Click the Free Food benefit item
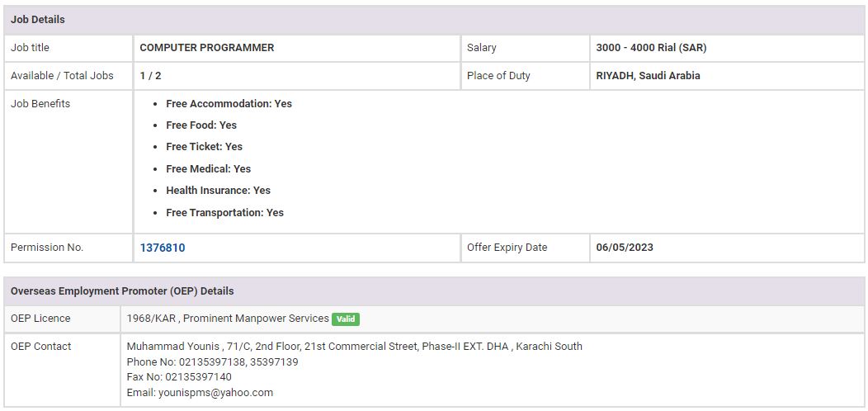 pyautogui.click(x=201, y=125)
